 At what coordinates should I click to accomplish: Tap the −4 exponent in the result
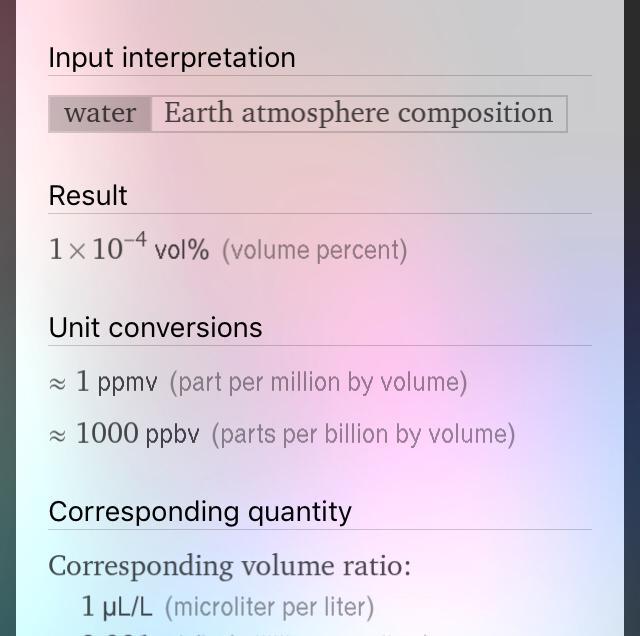(x=136, y=240)
